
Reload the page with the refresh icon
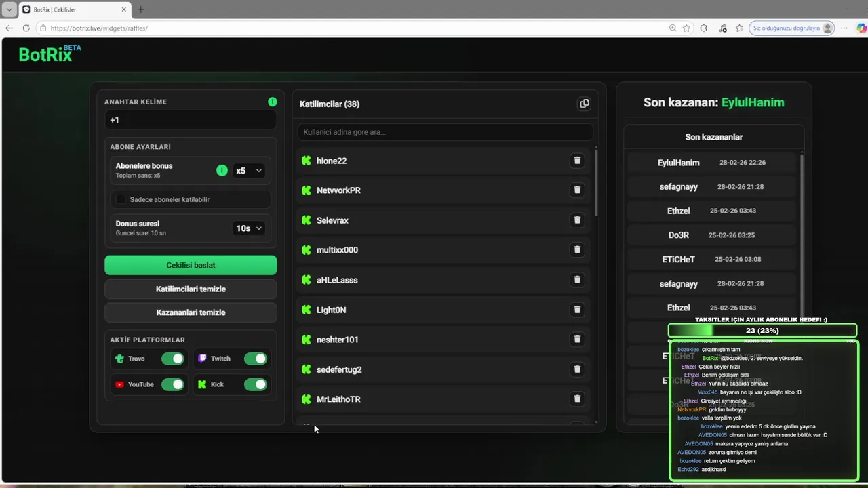coord(26,28)
